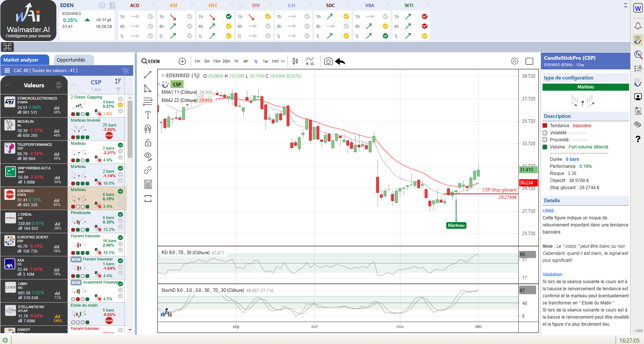Image resolution: width=644 pixels, height=344 pixels.
Task: Open chart settings gear icon
Action: (x=515, y=61)
